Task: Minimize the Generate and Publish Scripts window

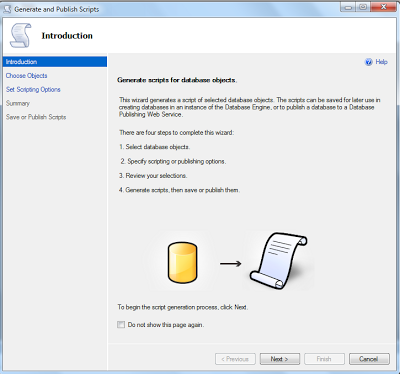Action: [x=348, y=7]
